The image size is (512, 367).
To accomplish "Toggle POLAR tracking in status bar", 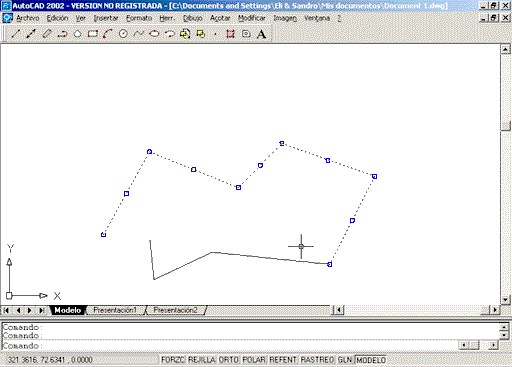I will click(254, 360).
